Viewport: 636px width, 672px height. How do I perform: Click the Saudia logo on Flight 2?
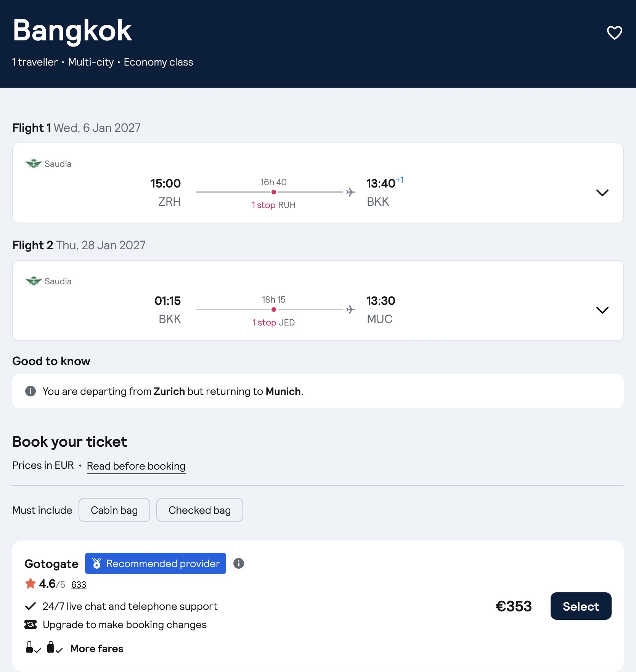pyautogui.click(x=34, y=281)
